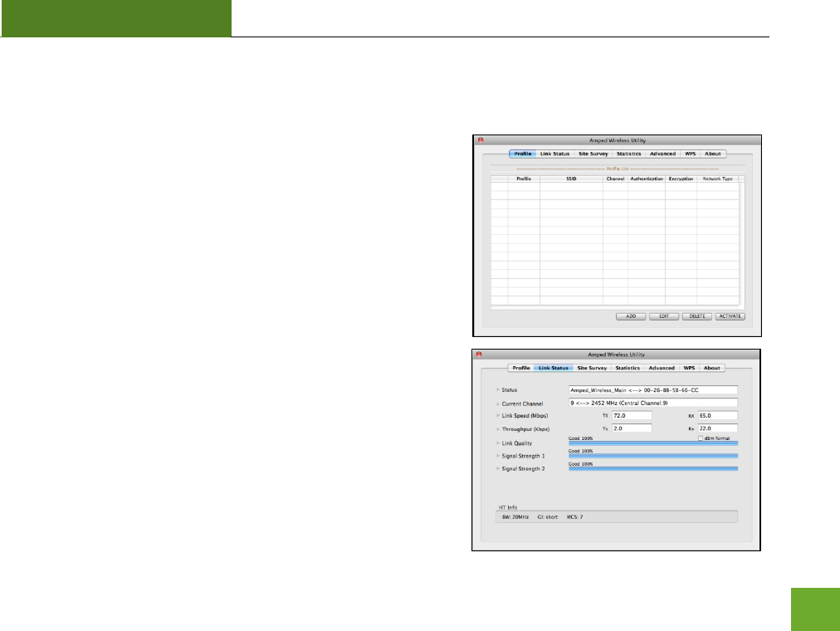Click the Throughput Rx field 22.0
840x631 pixels.
tap(717, 428)
